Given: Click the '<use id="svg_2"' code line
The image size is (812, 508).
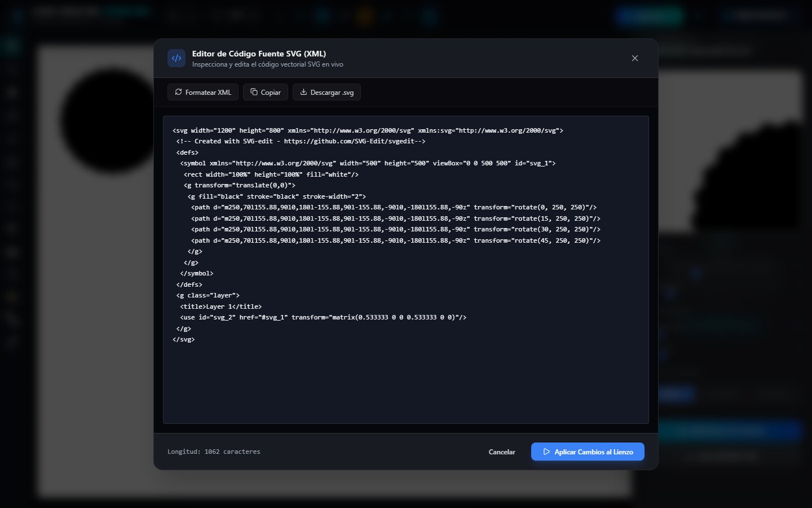Looking at the screenshot, I should [323, 317].
